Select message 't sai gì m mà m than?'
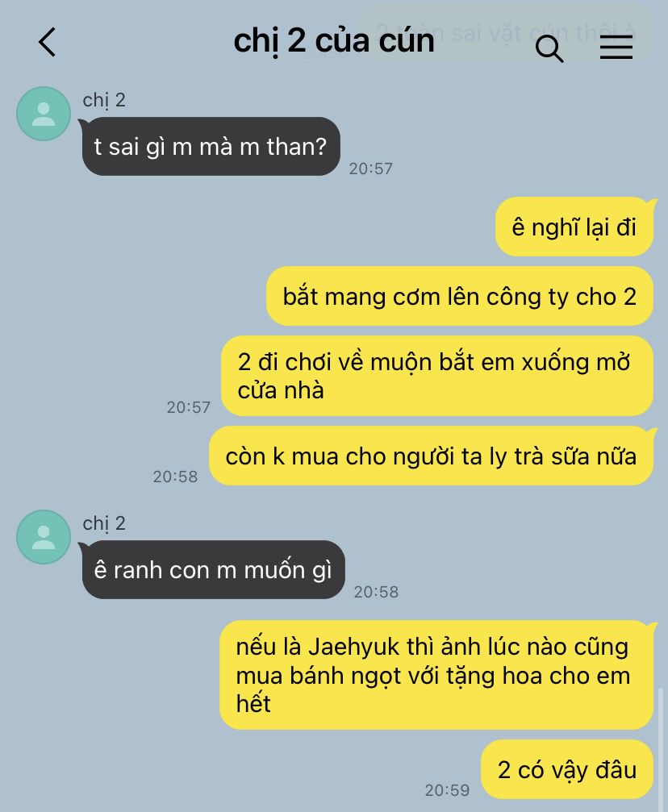The width and height of the screenshot is (668, 812). pos(211,147)
